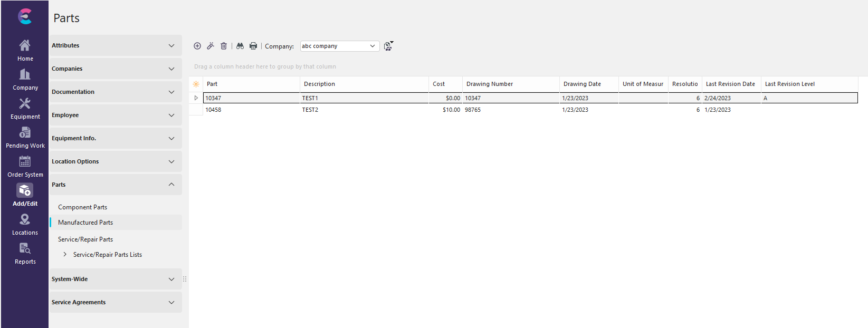Open Equipment from the left sidebar

(x=25, y=108)
